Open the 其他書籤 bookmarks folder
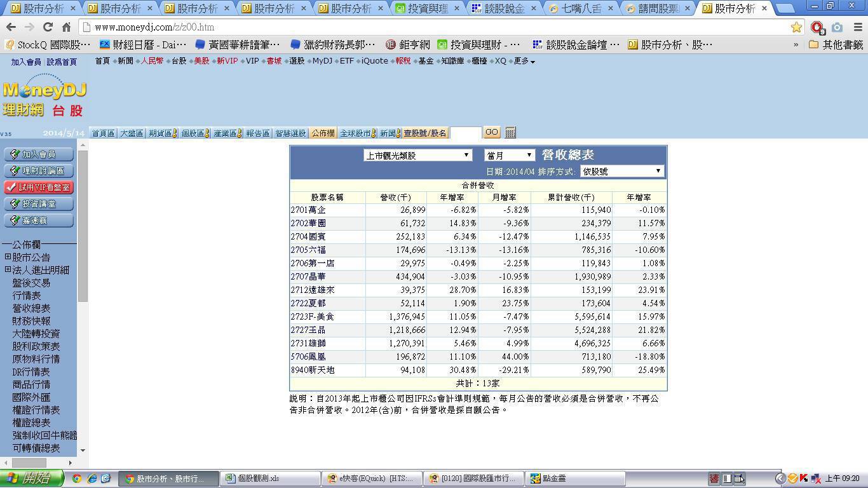This screenshot has height=488, width=868. 836,45
